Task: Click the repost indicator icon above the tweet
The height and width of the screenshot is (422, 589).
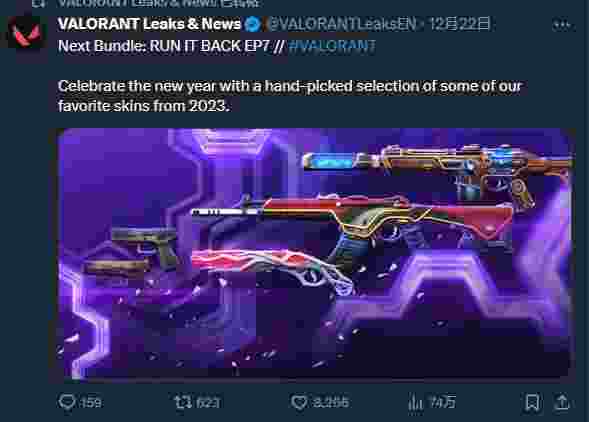Action: point(38,3)
